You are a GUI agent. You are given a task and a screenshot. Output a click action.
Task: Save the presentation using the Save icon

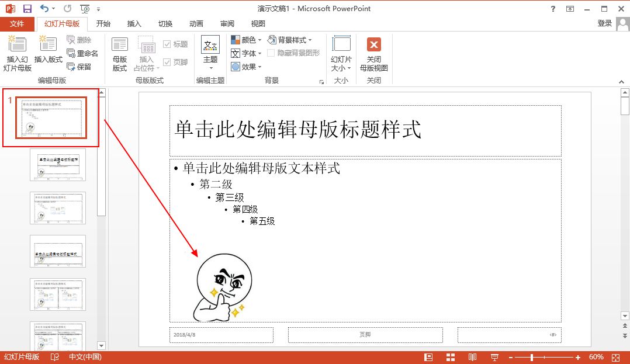[x=27, y=9]
